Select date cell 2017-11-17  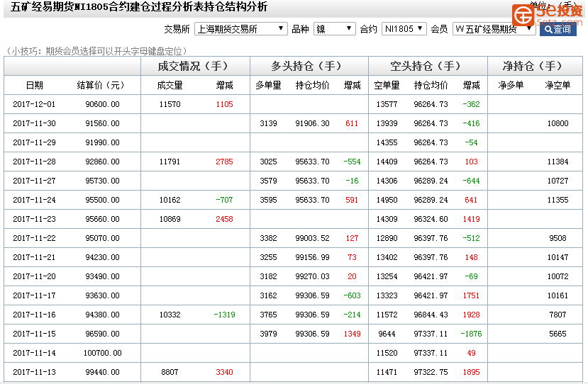[x=34, y=295]
